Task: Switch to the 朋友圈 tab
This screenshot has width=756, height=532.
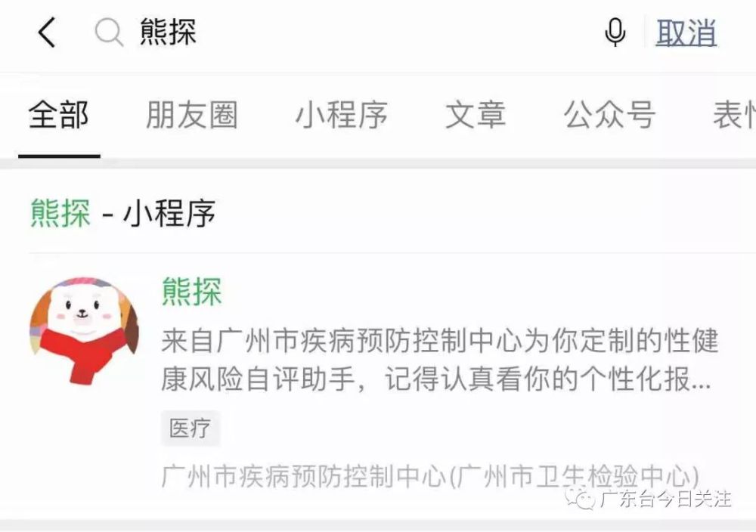Action: click(192, 115)
